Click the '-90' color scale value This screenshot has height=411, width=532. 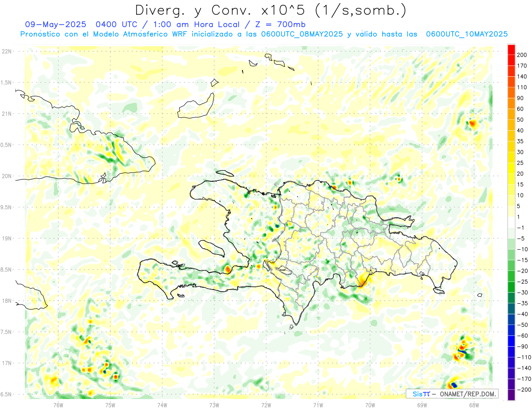click(522, 346)
